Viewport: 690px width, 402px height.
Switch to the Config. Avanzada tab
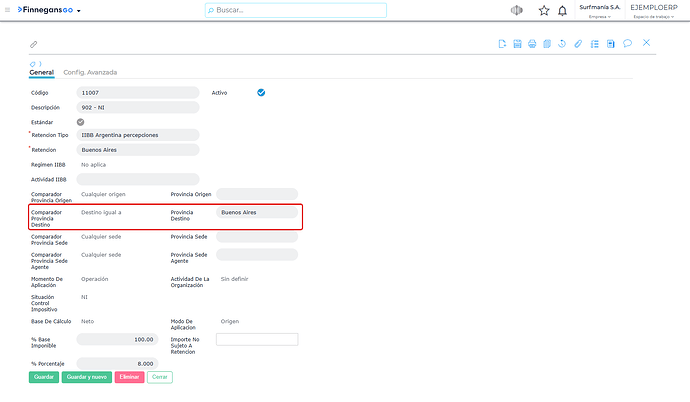coord(90,72)
